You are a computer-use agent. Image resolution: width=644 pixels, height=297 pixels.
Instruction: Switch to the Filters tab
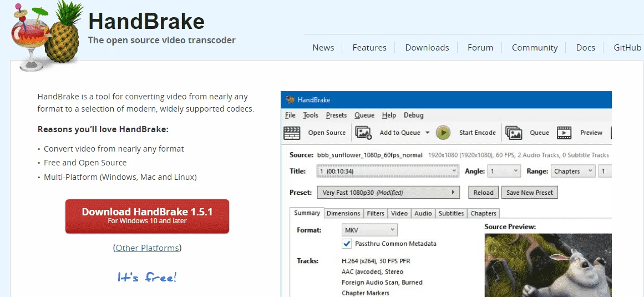[376, 213]
